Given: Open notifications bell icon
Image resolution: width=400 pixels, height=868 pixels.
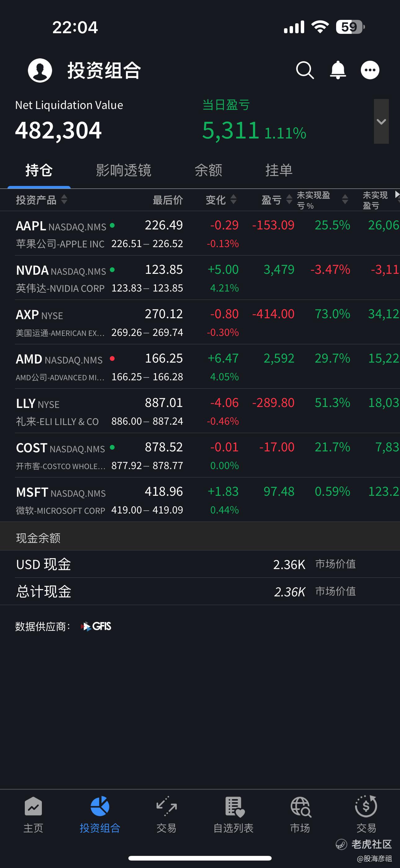Looking at the screenshot, I should coord(338,70).
